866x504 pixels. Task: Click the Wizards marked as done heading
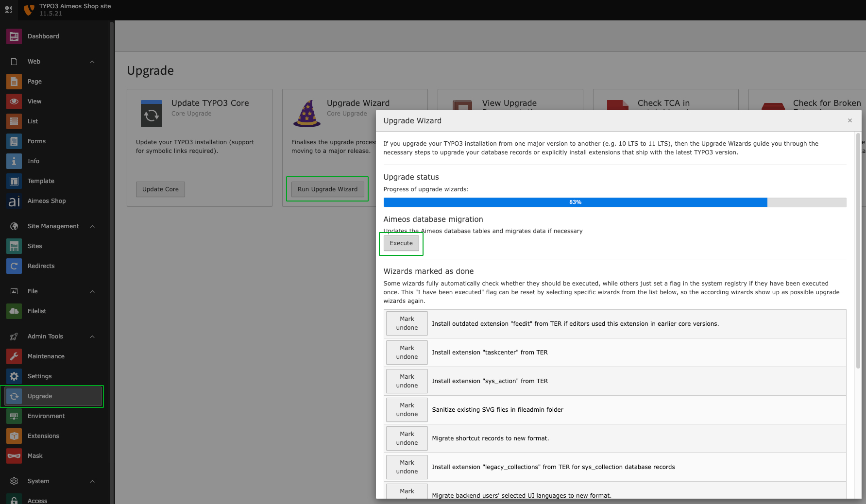coord(428,271)
